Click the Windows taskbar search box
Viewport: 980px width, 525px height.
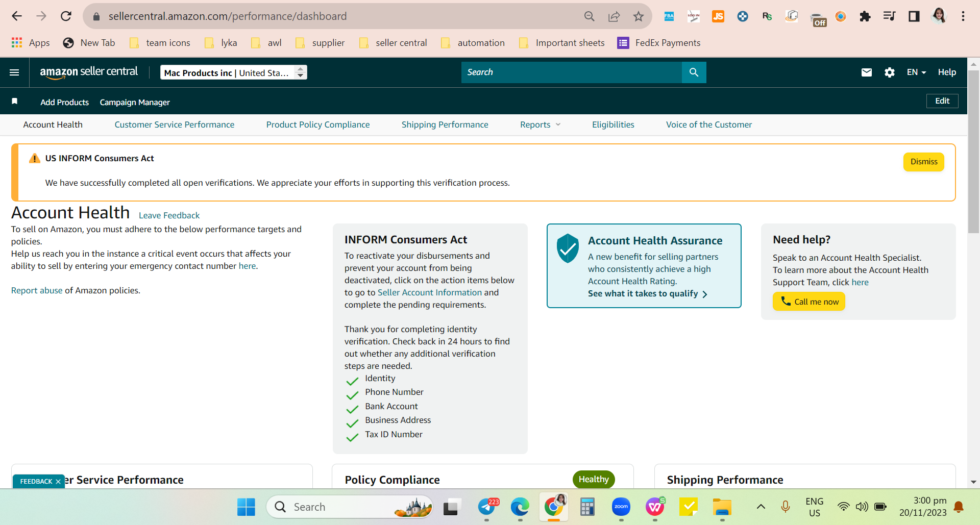(x=350, y=507)
